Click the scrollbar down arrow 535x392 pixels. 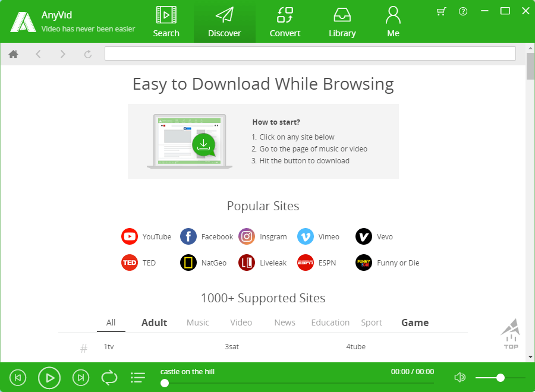point(530,357)
